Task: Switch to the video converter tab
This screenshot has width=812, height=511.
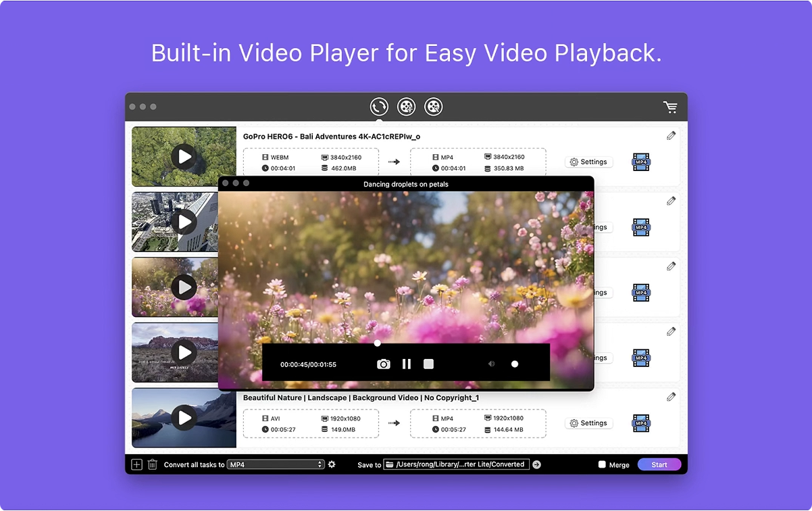Action: 379,107
